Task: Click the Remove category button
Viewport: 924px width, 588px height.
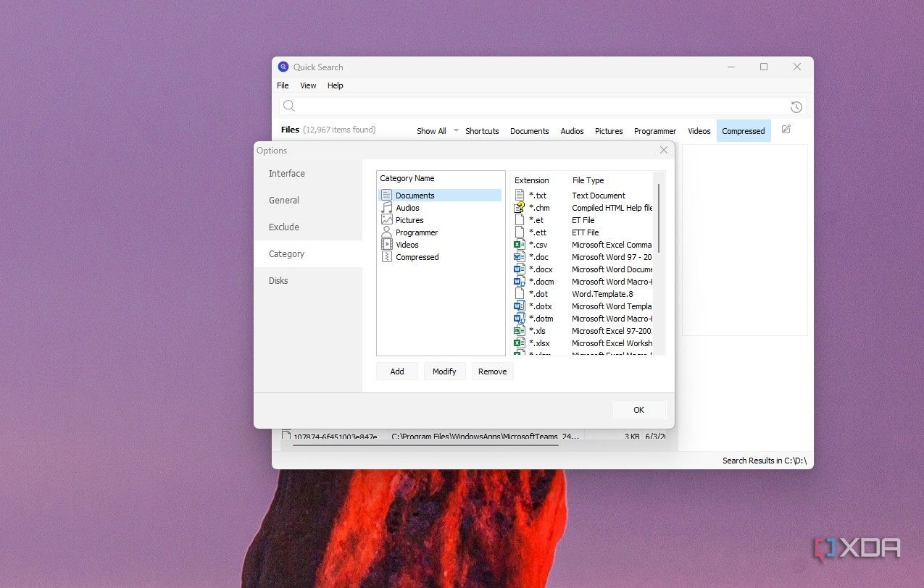Action: tap(492, 371)
